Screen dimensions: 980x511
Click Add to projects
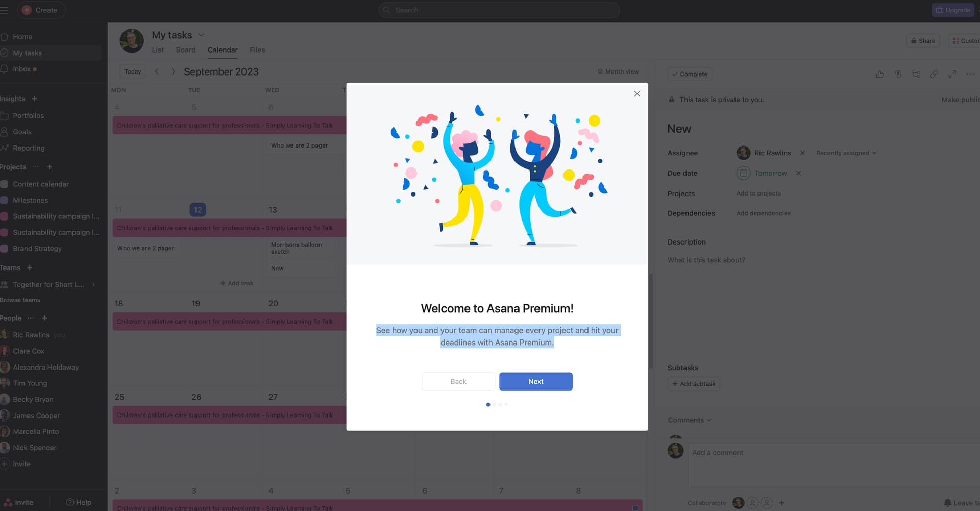(x=758, y=193)
